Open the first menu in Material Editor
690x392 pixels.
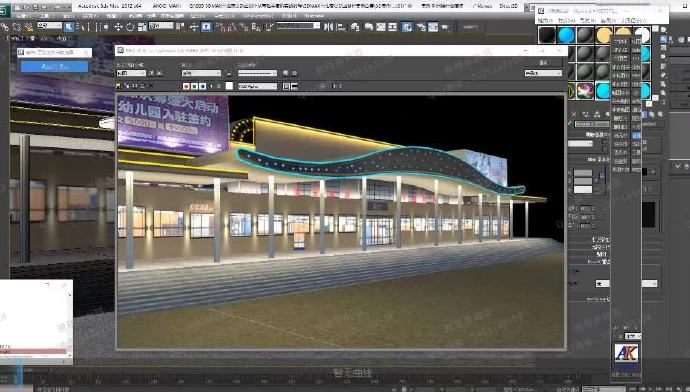tap(546, 20)
